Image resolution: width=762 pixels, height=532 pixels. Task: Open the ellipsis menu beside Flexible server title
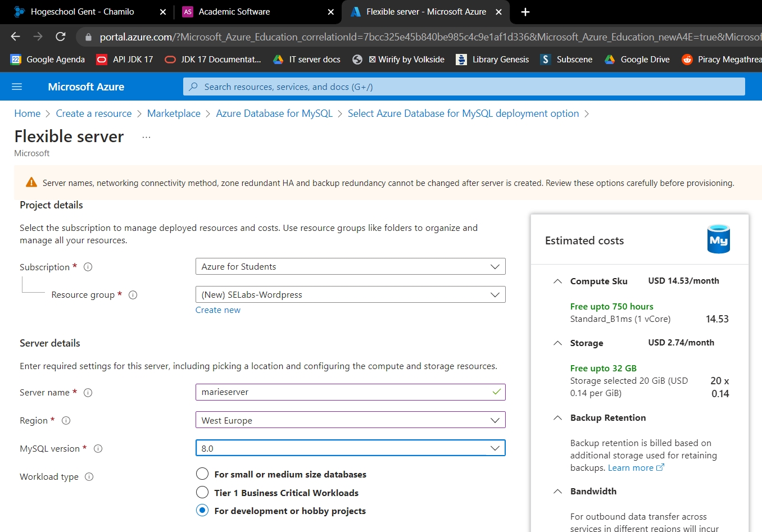pos(147,137)
